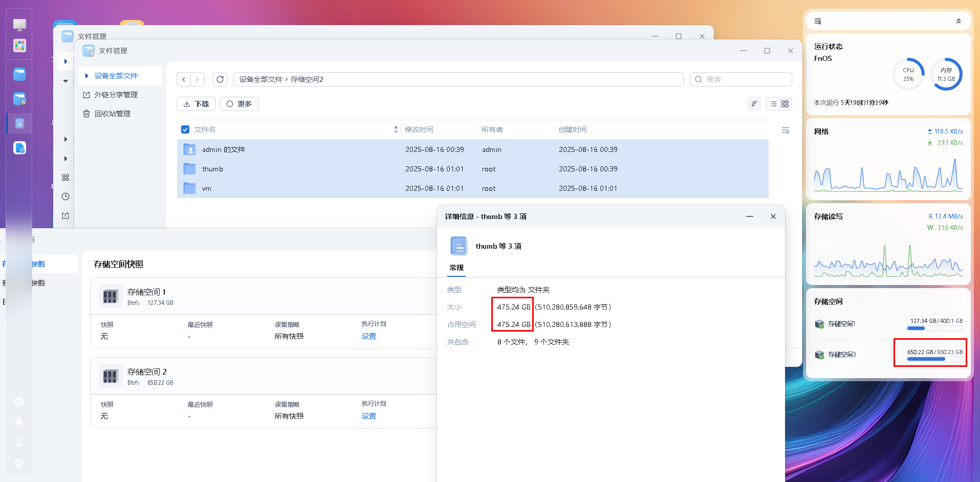Expand the 设备全部文件 tree item

coord(86,76)
